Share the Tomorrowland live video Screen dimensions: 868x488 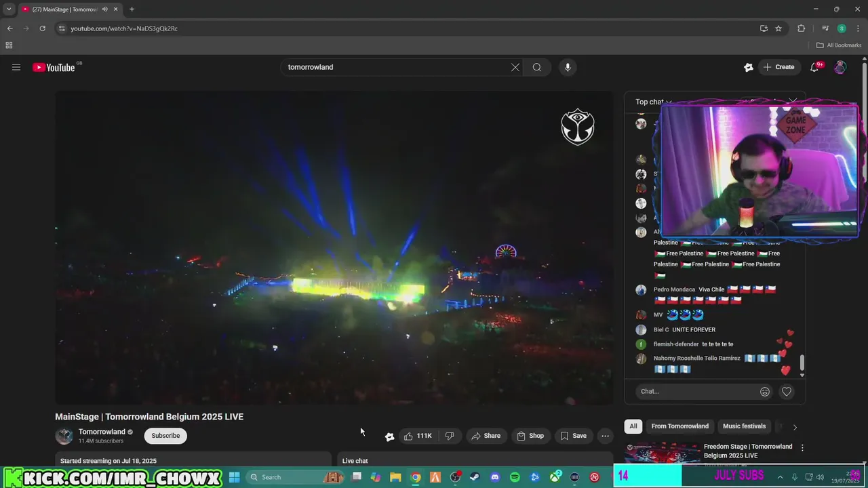[x=486, y=436]
